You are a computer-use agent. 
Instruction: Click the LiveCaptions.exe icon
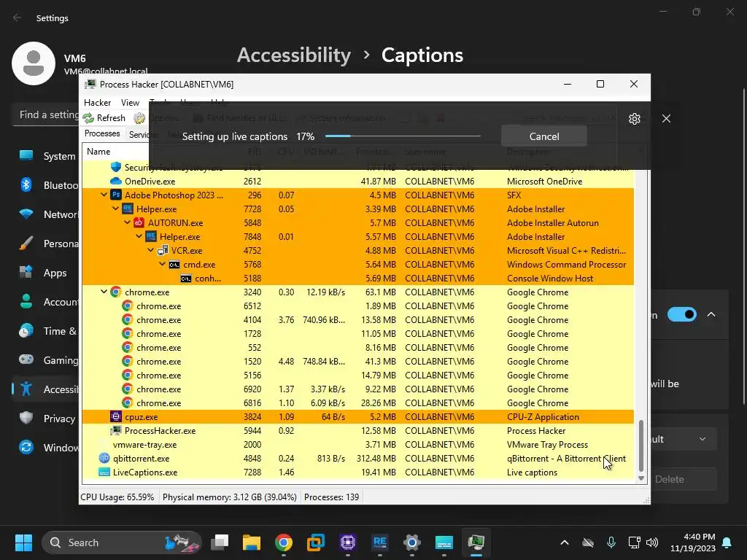tap(104, 472)
